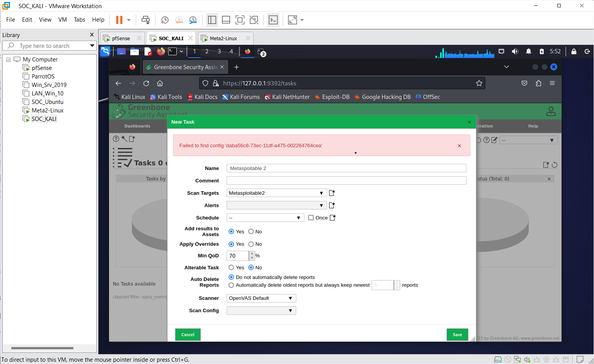The width and height of the screenshot is (594, 364).
Task: Open the terminal emulator in the Kali panel
Action: [x=173, y=51]
